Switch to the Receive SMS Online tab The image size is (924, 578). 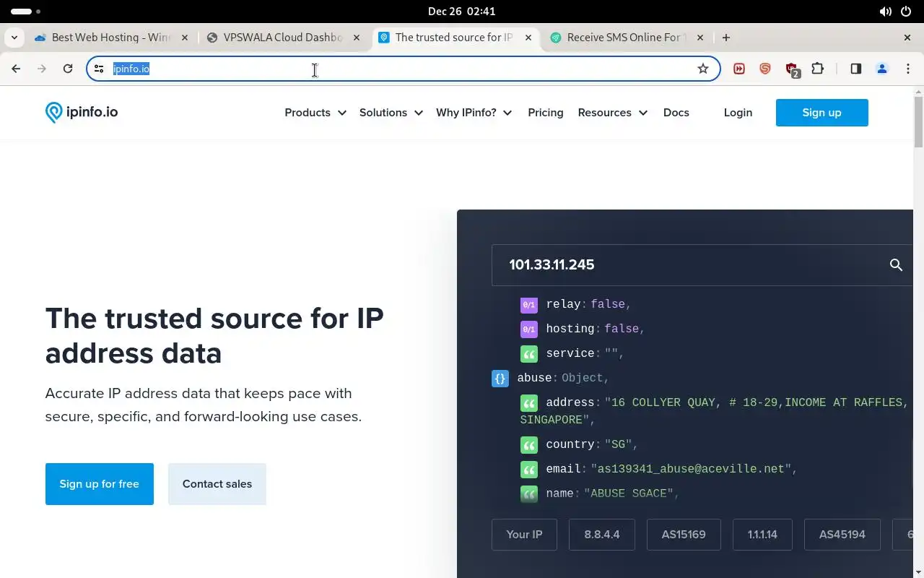point(622,38)
